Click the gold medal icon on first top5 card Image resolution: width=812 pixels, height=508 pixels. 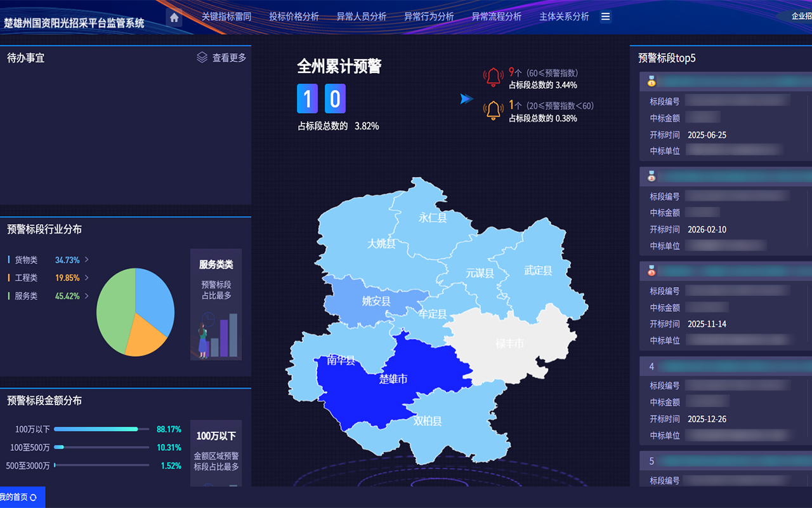click(x=652, y=81)
